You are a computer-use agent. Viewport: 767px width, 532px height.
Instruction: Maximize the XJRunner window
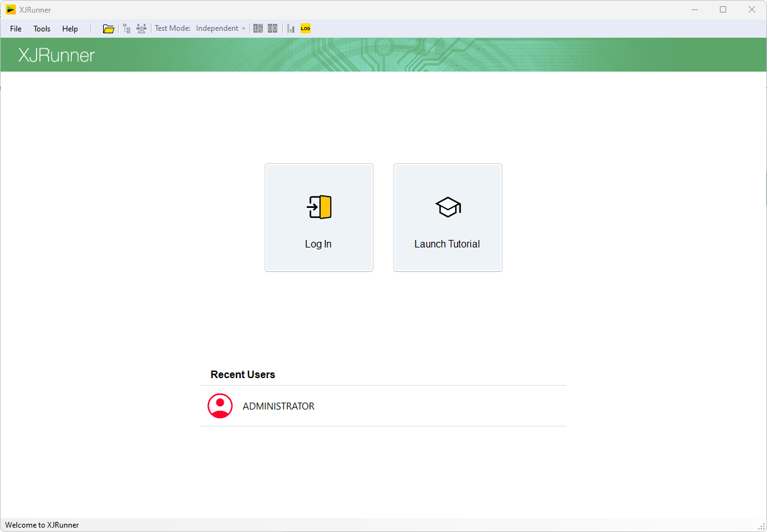723,9
